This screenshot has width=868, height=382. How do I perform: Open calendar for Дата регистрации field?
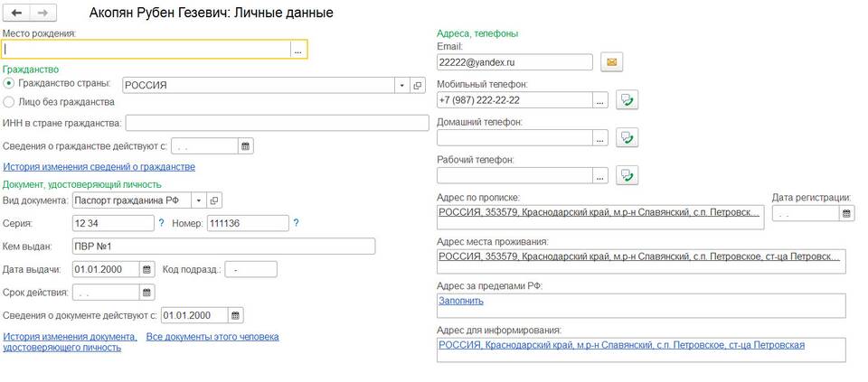(x=846, y=213)
